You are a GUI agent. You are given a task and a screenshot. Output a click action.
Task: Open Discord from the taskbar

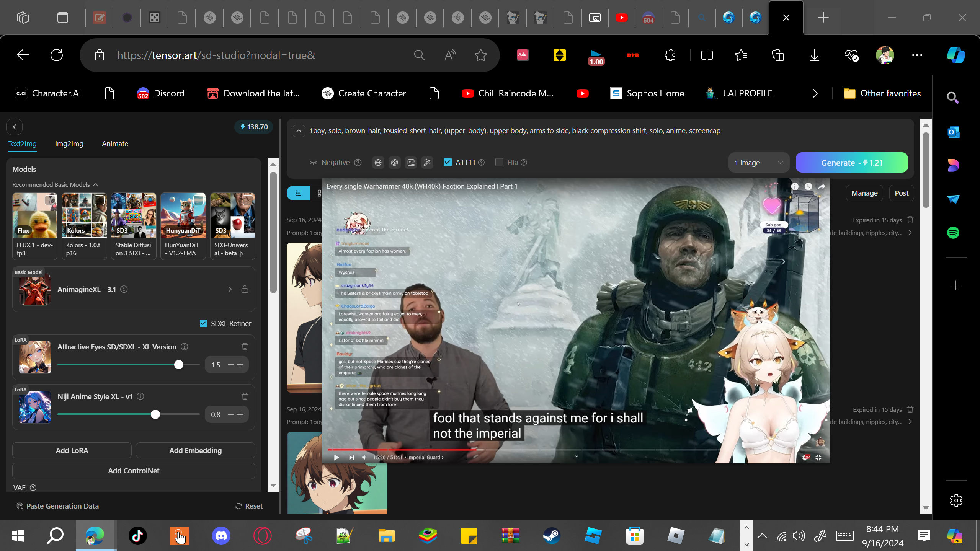[221, 536]
